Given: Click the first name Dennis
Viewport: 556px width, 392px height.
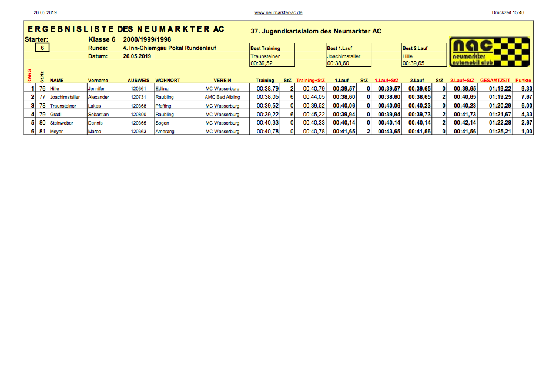Looking at the screenshot, I should point(95,123).
